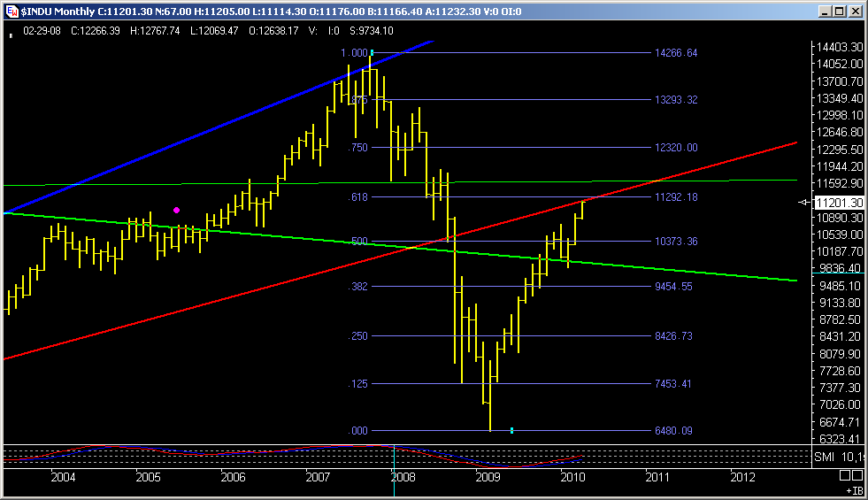868x500 pixels.
Task: Click the SMI indicator label
Action: [825, 456]
